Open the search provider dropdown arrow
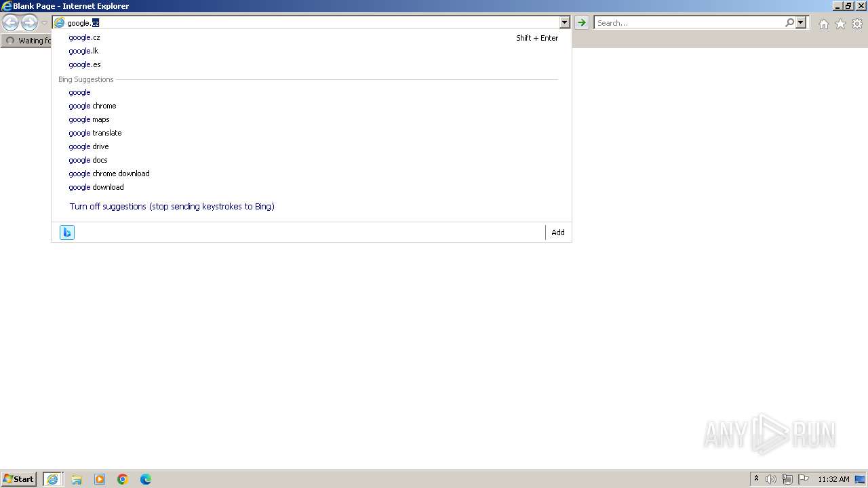 (801, 23)
